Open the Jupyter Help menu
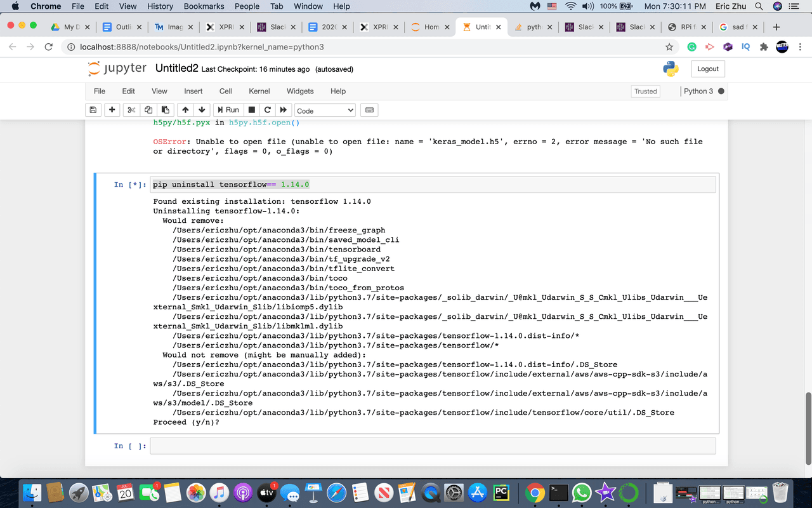Image resolution: width=812 pixels, height=508 pixels. click(338, 91)
